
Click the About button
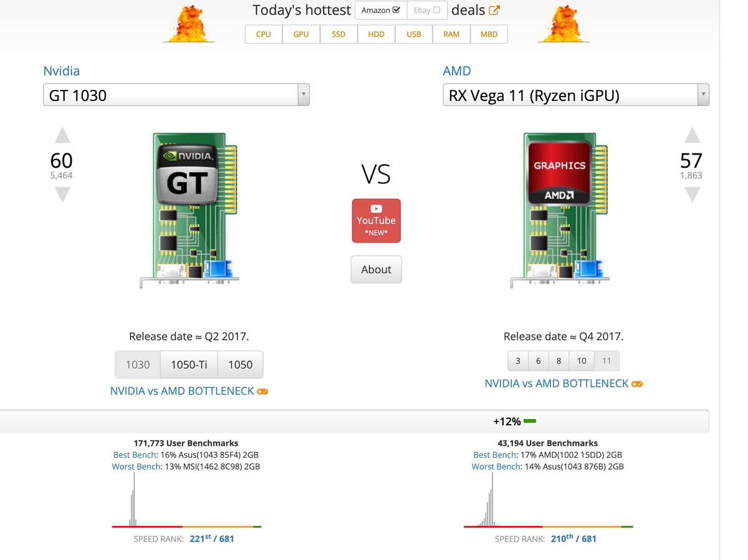tap(376, 269)
